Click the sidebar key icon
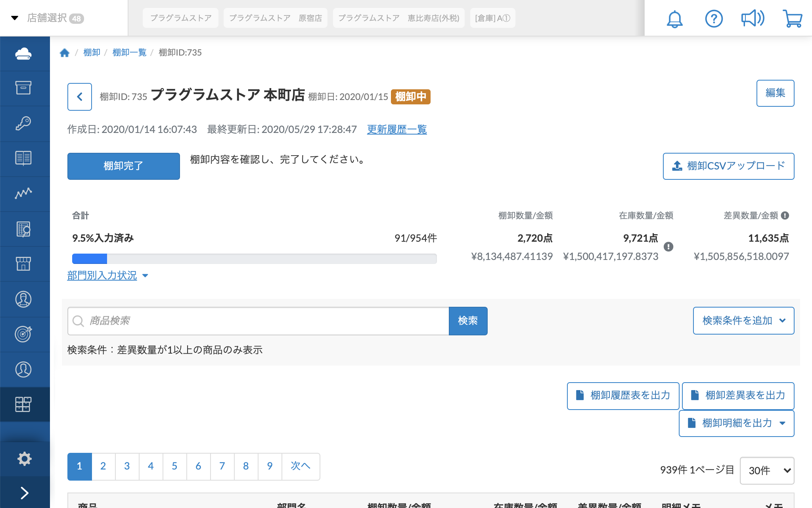The width and height of the screenshot is (812, 508). tap(23, 123)
